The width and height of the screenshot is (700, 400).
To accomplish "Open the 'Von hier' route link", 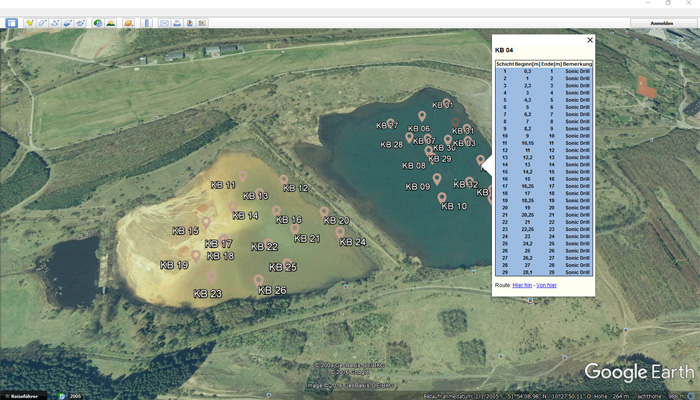I will point(545,285).
